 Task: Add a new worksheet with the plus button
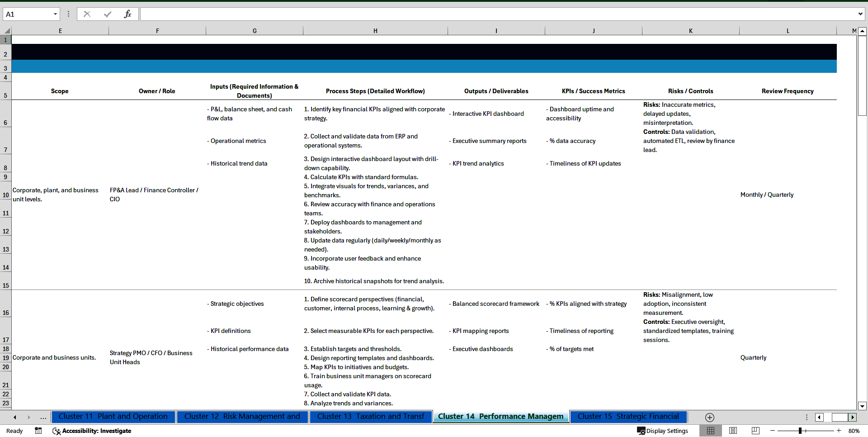[x=709, y=417]
